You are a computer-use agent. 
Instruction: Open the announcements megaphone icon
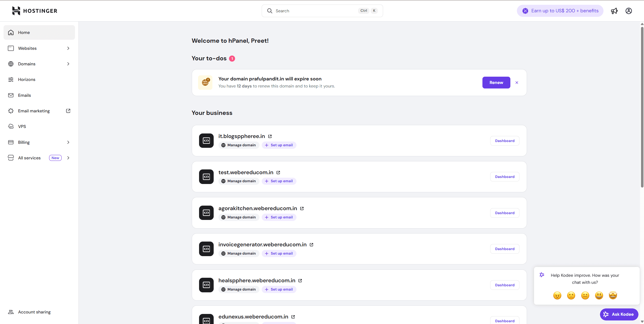(x=614, y=11)
